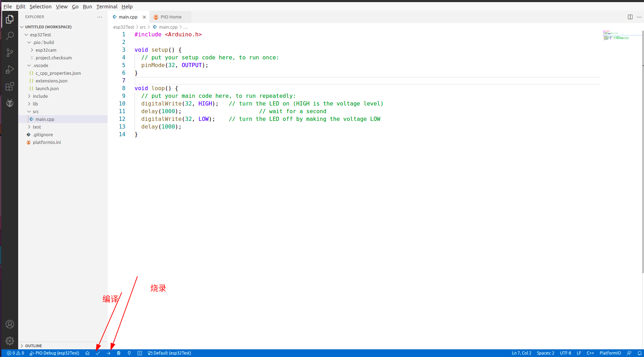Toggle the split editor layout icon

tap(630, 17)
